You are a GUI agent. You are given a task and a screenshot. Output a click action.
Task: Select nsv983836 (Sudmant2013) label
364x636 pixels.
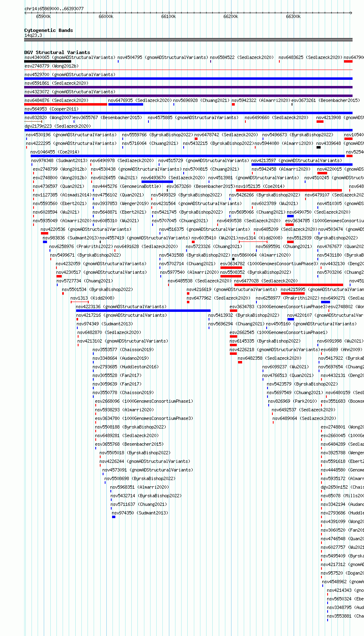pyautogui.click(x=70, y=238)
